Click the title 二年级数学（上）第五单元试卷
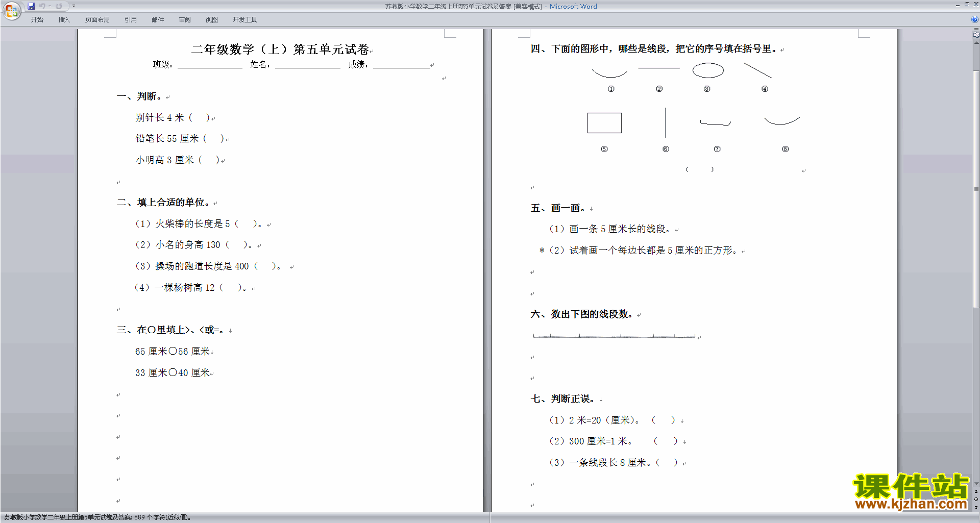The width and height of the screenshot is (980, 523). [x=280, y=49]
